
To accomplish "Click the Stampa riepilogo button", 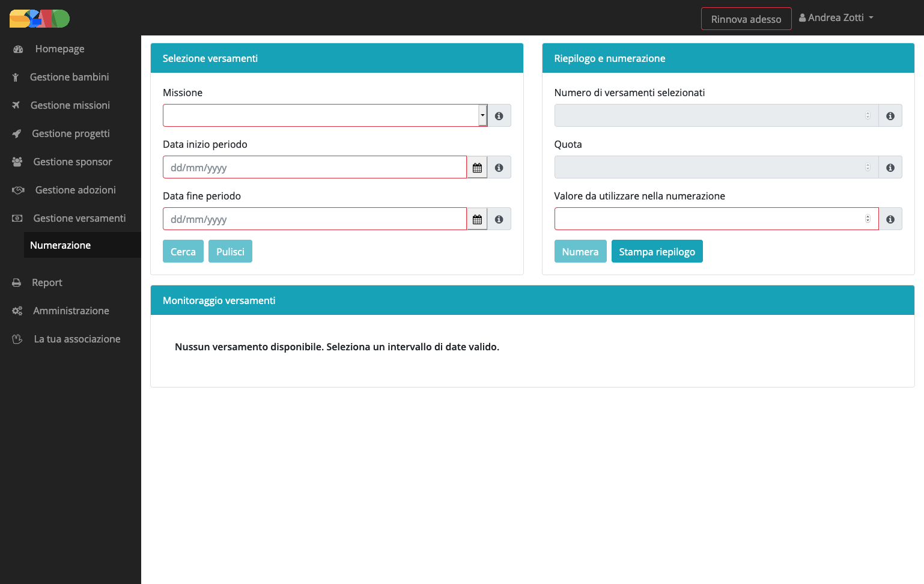I will tap(657, 252).
